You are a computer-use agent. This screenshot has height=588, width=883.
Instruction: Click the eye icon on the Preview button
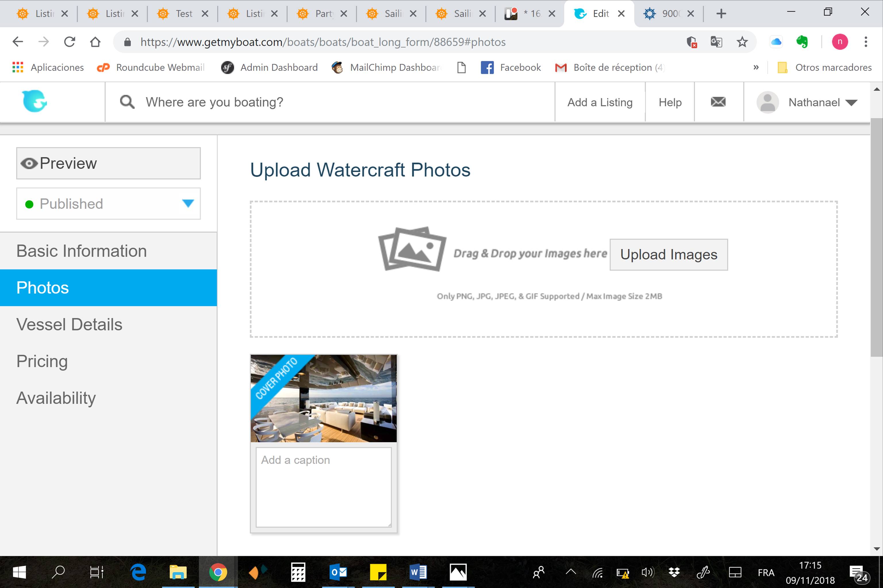pos(29,163)
